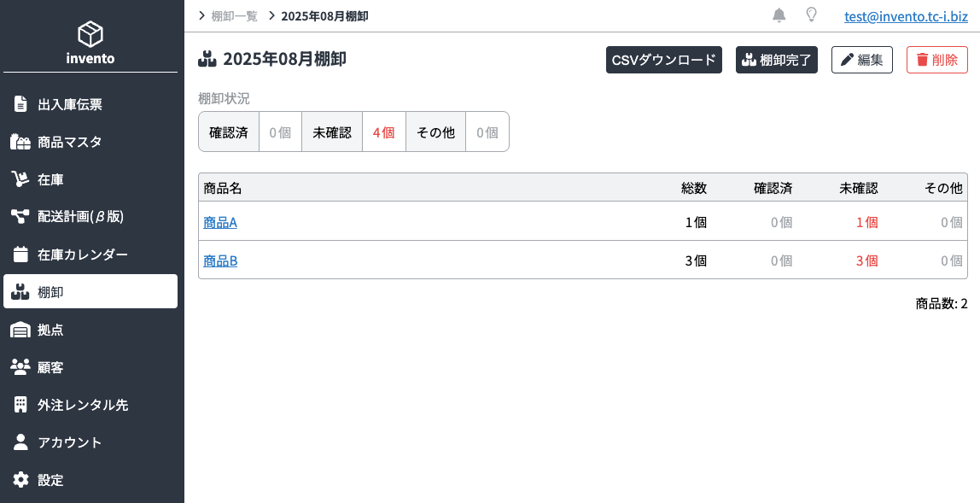
Task: Click the 在庫 hand truck icon
Action: tap(20, 179)
